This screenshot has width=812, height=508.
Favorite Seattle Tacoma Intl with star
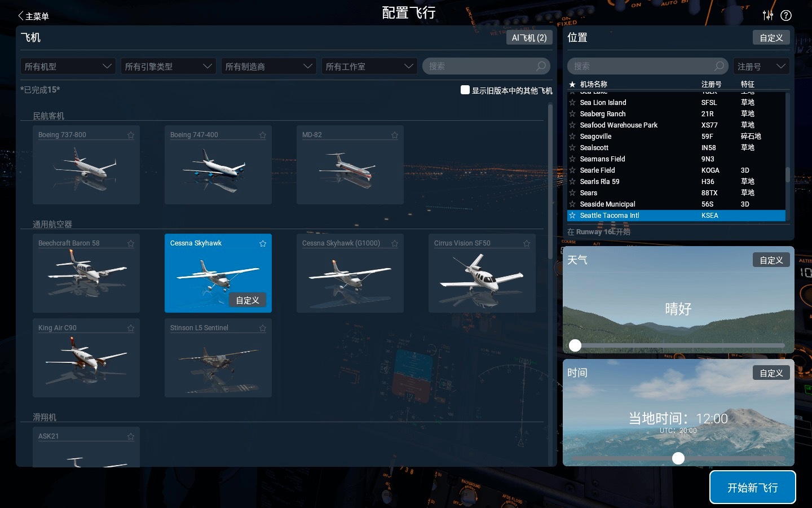coord(572,216)
